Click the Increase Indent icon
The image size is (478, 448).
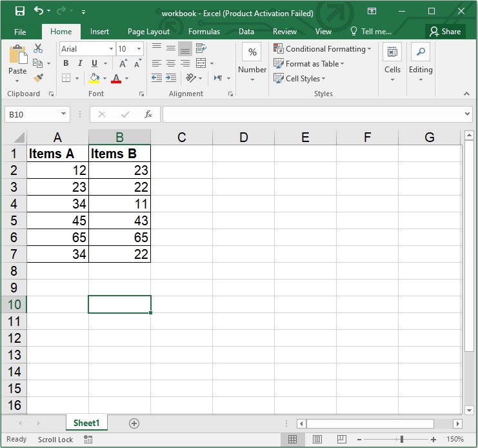coord(171,78)
